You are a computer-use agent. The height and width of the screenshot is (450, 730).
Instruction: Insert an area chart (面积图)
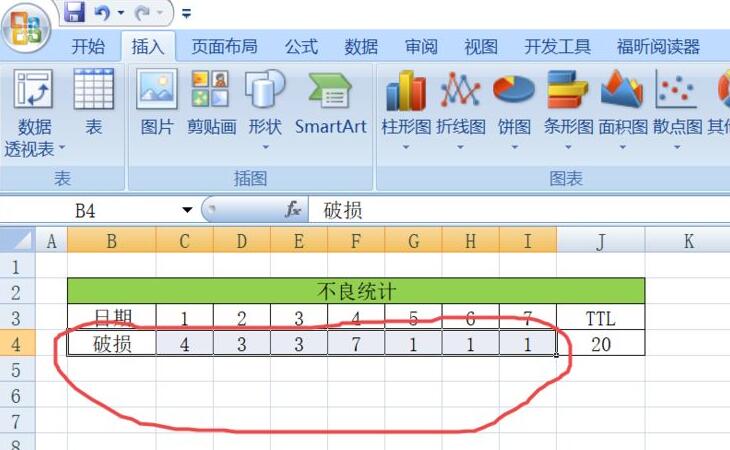point(622,109)
